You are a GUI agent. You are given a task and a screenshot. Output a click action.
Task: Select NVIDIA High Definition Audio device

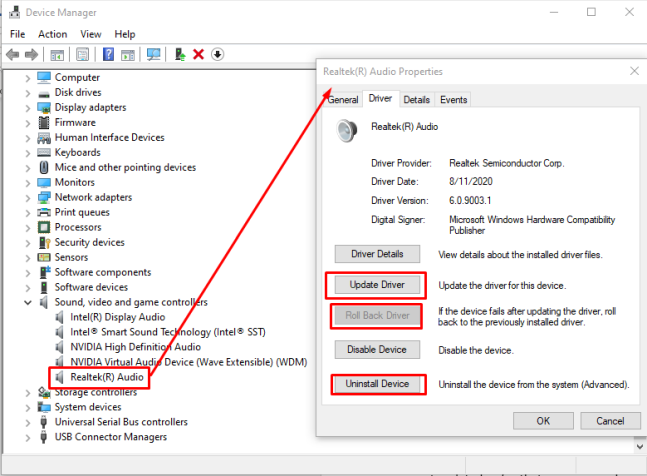click(135, 347)
